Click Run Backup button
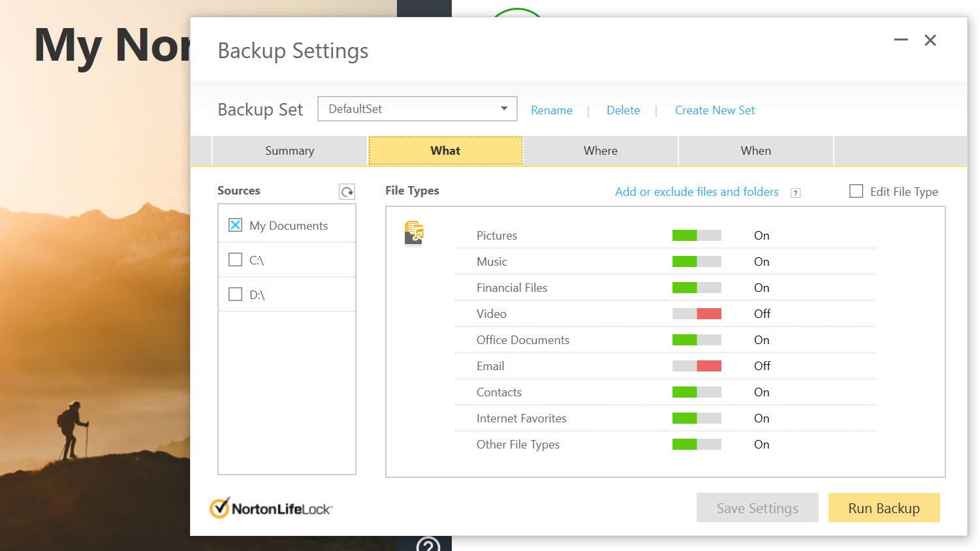Viewport: 980px width, 551px height. pyautogui.click(x=884, y=508)
